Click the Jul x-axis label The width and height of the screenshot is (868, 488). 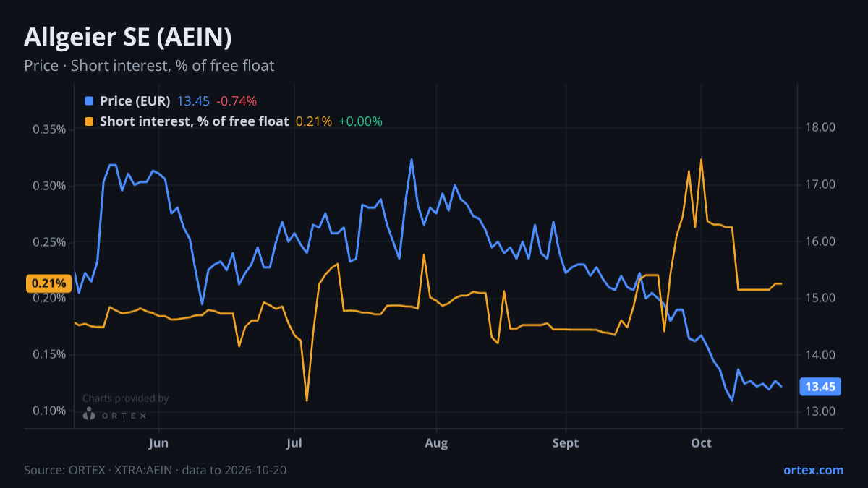(x=294, y=442)
